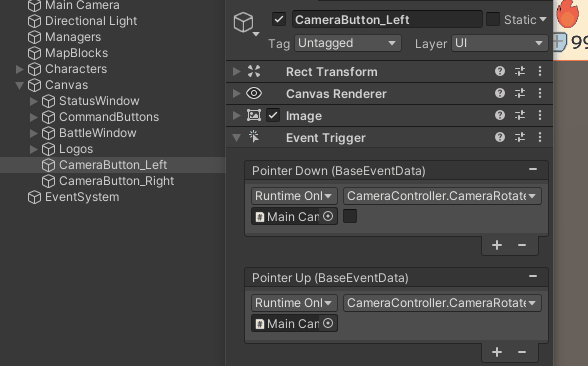Click the CameraButton_Left name field
Image resolution: width=588 pixels, height=366 pixels.
click(387, 20)
